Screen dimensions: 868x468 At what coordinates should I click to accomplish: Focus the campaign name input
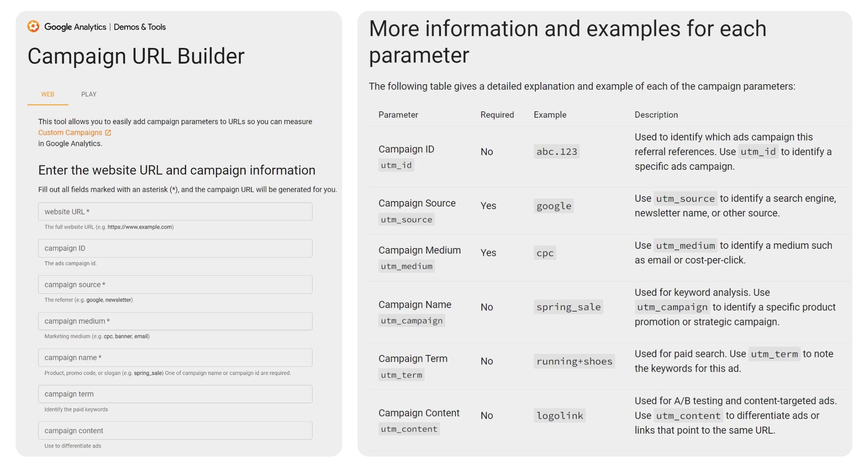point(175,357)
